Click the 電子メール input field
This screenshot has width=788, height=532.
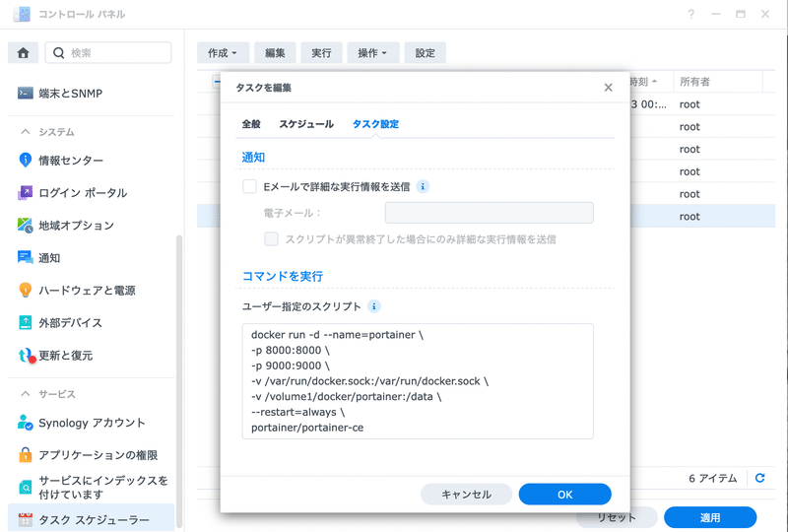(489, 213)
